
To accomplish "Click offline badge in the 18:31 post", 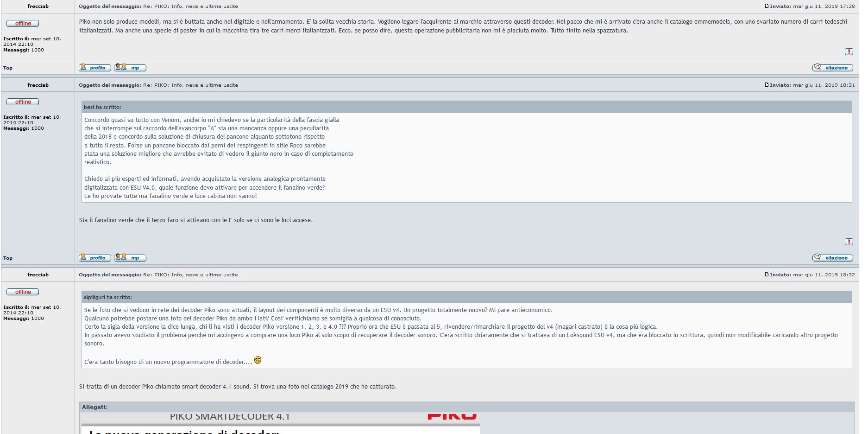I will [x=23, y=102].
